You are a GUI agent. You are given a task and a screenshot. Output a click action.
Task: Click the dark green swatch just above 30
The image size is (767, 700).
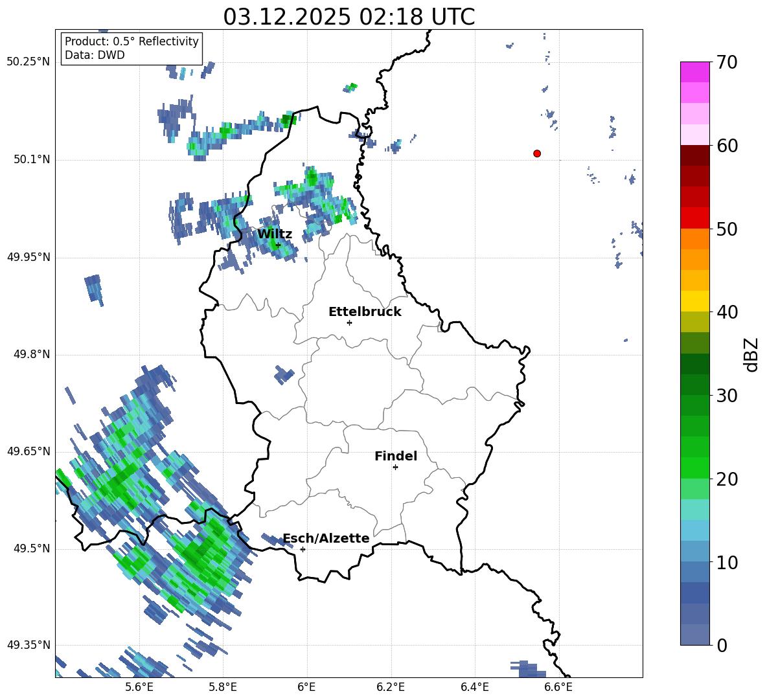[695, 385]
